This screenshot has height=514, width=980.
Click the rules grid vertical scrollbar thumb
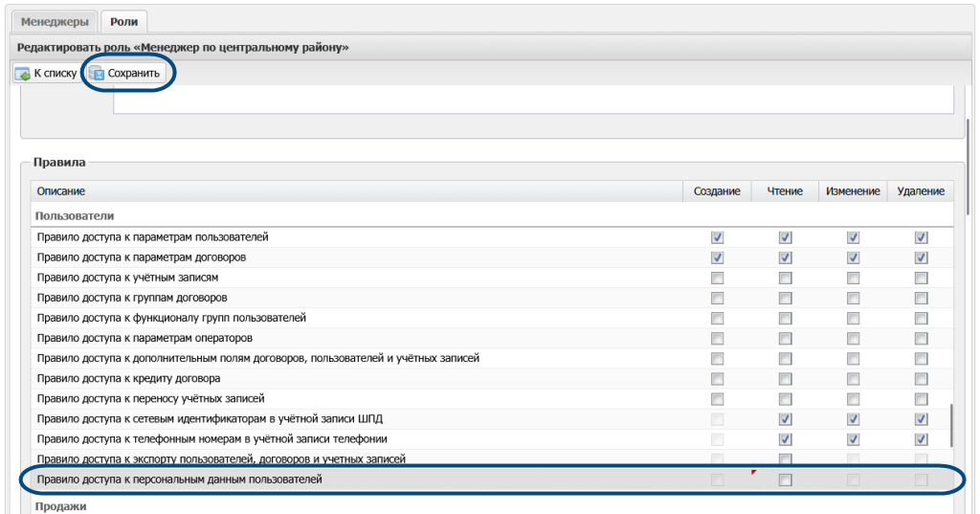[951, 424]
